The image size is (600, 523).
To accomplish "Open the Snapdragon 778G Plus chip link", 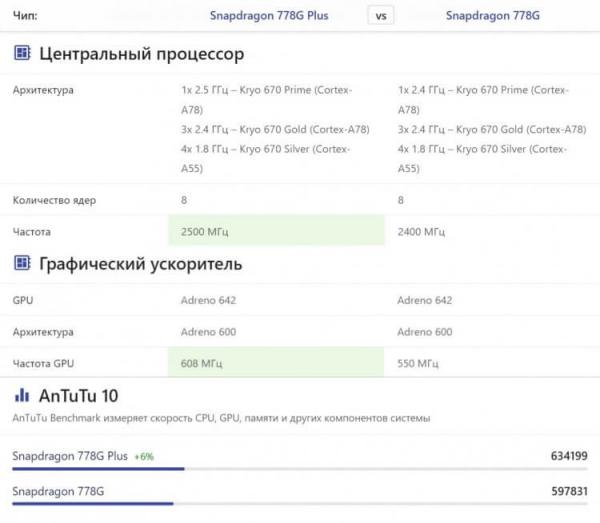I will pos(269,16).
